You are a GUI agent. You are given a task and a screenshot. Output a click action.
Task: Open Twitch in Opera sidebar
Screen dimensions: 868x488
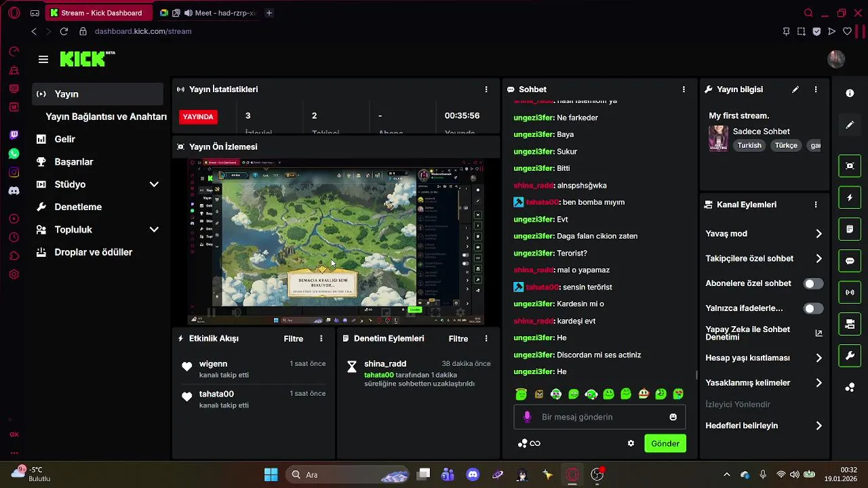click(14, 135)
